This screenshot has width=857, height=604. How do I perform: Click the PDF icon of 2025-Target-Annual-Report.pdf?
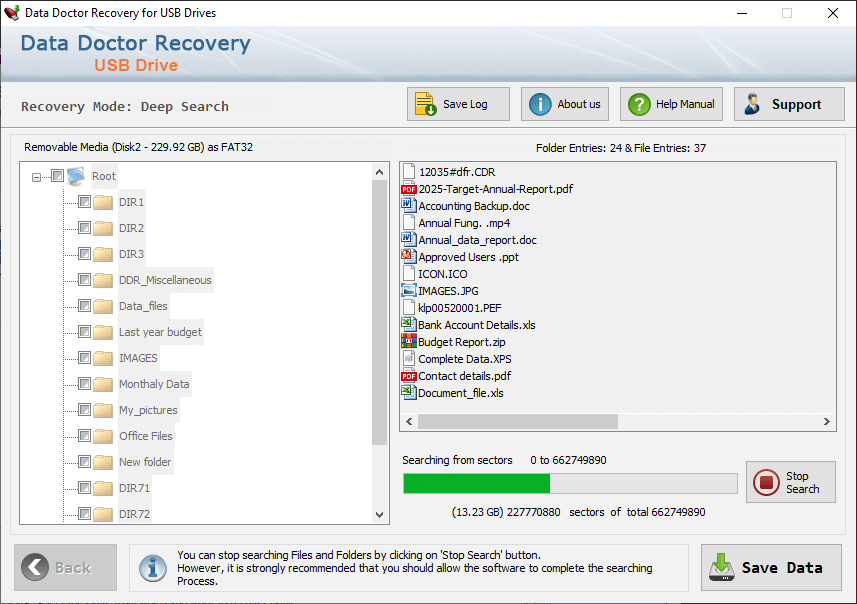click(x=409, y=189)
